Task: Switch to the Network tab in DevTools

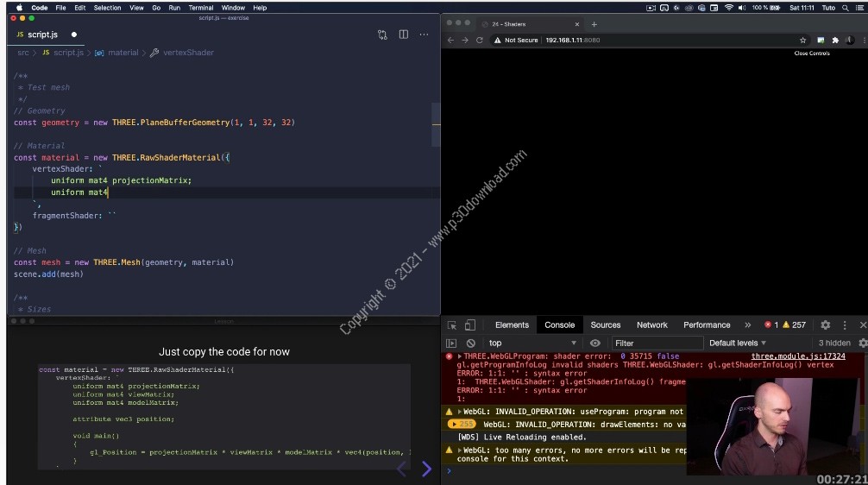Action: tap(651, 325)
